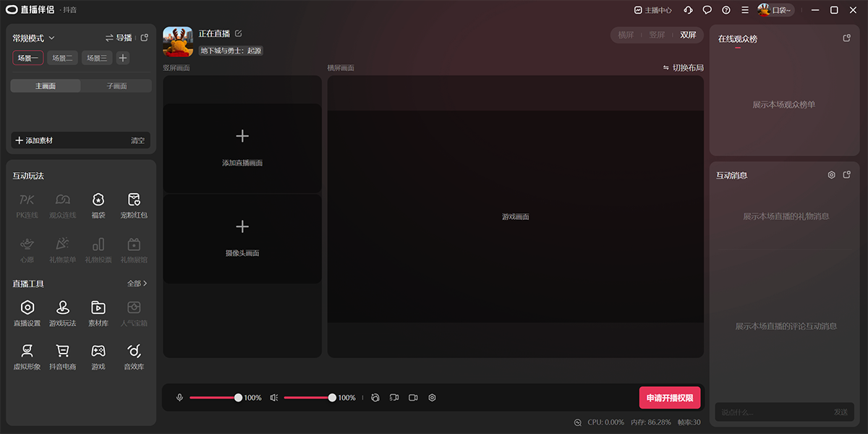Click 清空 to clear materials
The height and width of the screenshot is (434, 868).
tap(138, 140)
